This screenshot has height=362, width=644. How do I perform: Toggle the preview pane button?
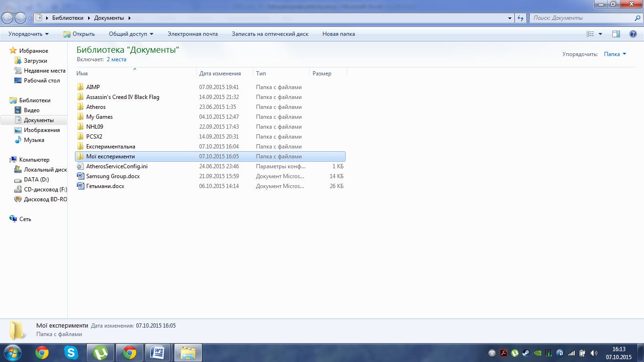616,34
